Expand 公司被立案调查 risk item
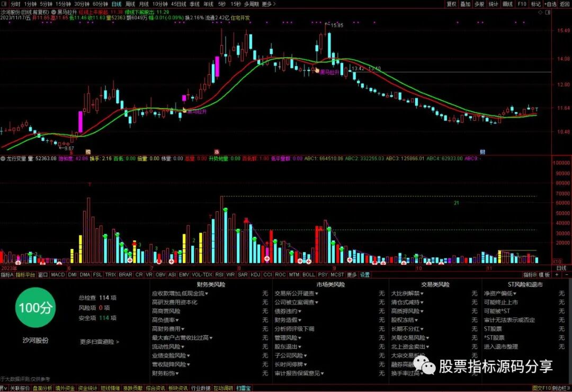This screenshot has width=572, height=392. [x=296, y=302]
